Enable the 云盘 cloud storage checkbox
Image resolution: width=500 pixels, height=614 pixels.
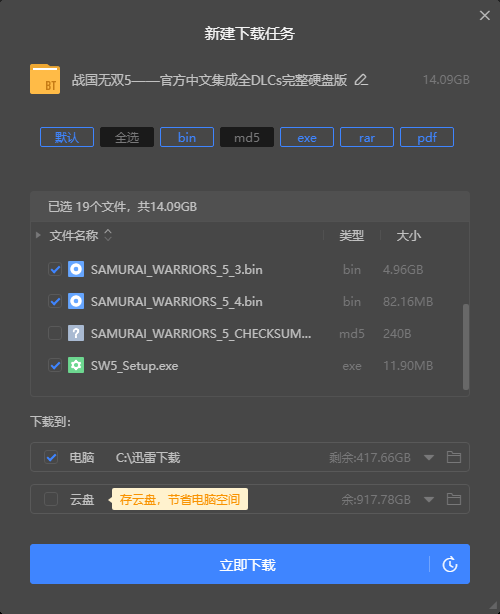pyautogui.click(x=51, y=499)
